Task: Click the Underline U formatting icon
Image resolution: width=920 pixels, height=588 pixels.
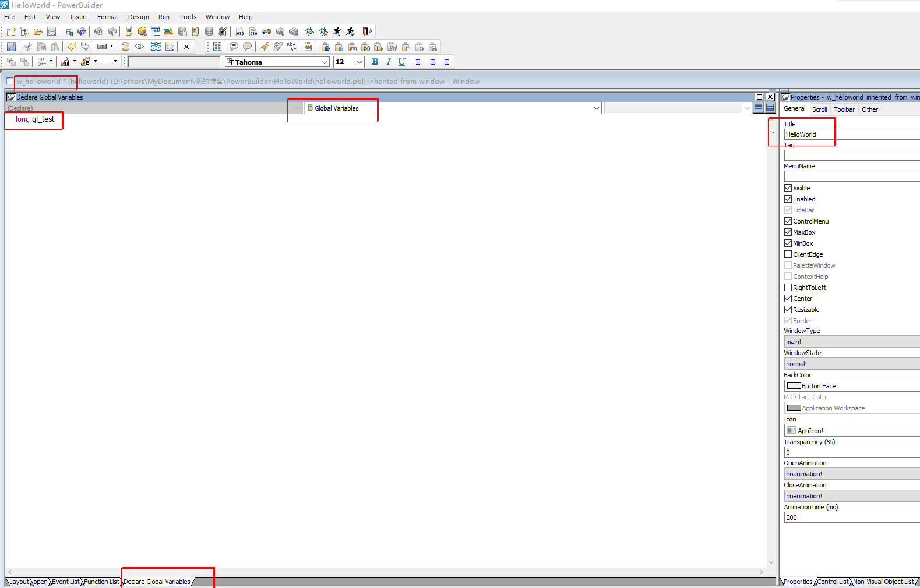Action: [x=401, y=62]
